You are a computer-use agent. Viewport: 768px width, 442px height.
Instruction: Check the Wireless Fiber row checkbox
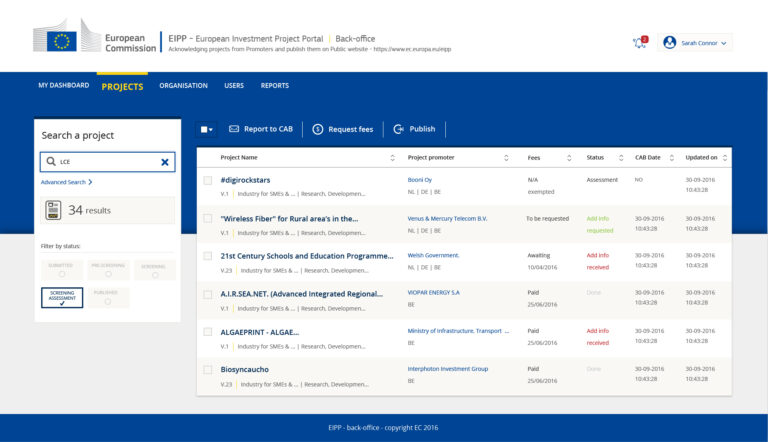208,219
